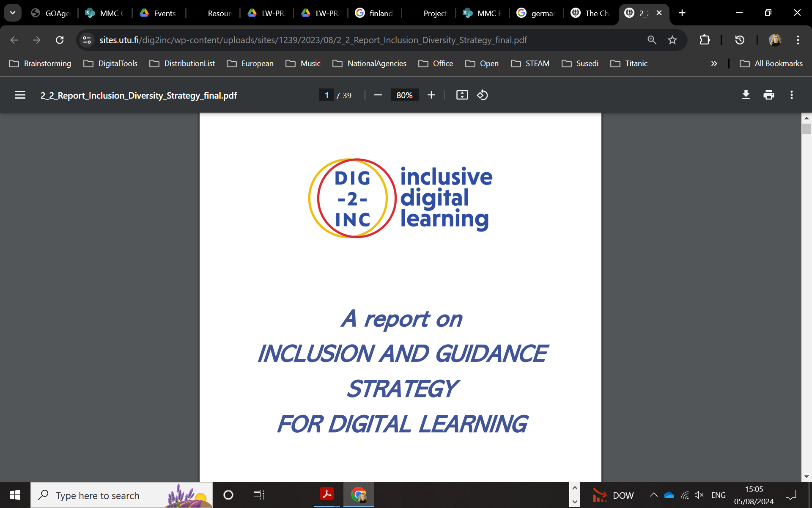The width and height of the screenshot is (812, 508).
Task: Download the PDF file
Action: point(746,95)
